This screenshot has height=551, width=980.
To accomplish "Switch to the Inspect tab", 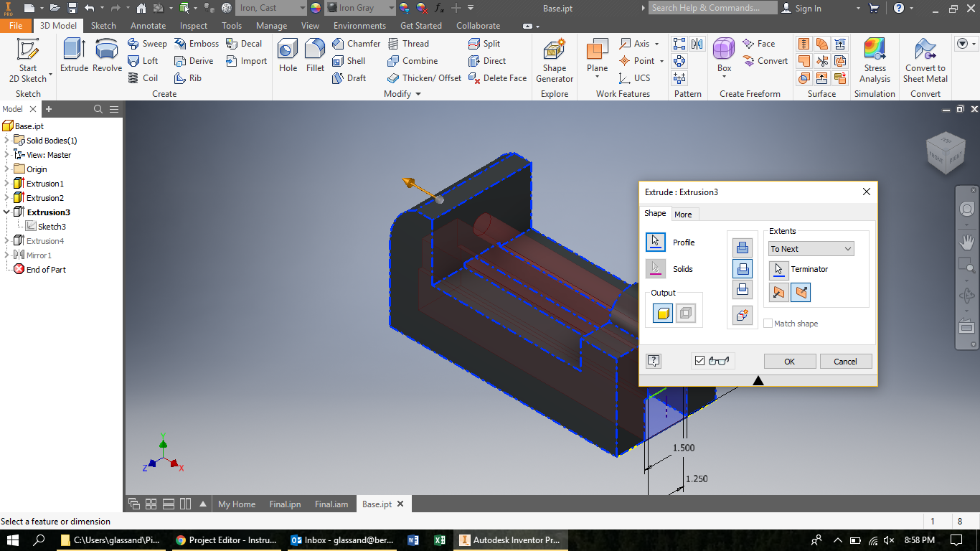I will (194, 25).
